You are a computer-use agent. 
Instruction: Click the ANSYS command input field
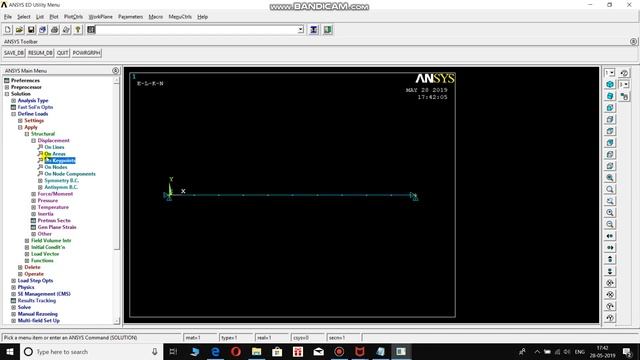197,30
